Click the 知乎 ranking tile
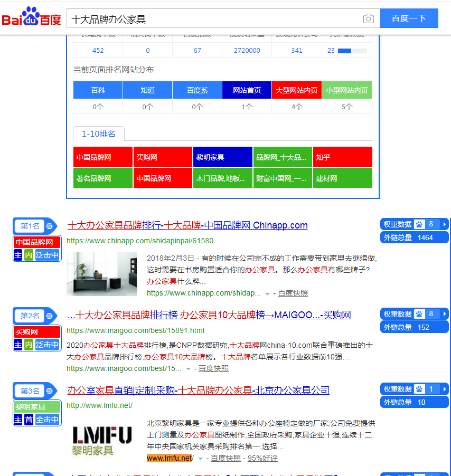The height and width of the screenshot is (476, 451). point(343,157)
